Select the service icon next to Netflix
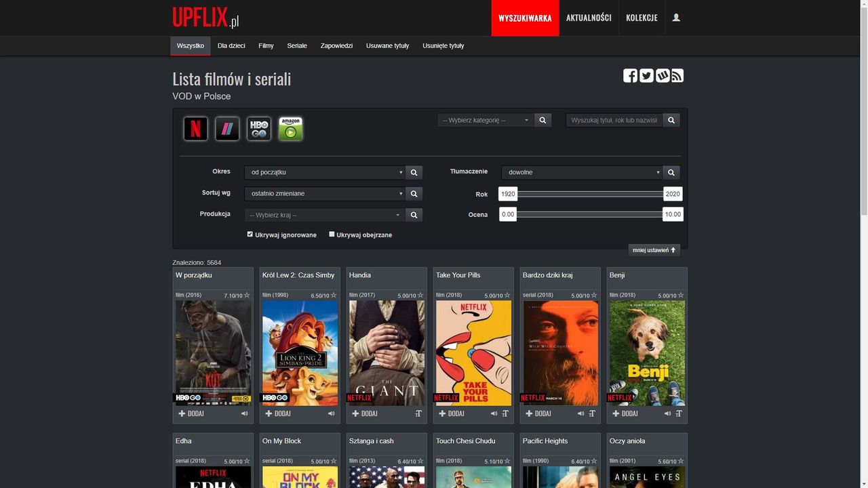The image size is (868, 488). 227,129
